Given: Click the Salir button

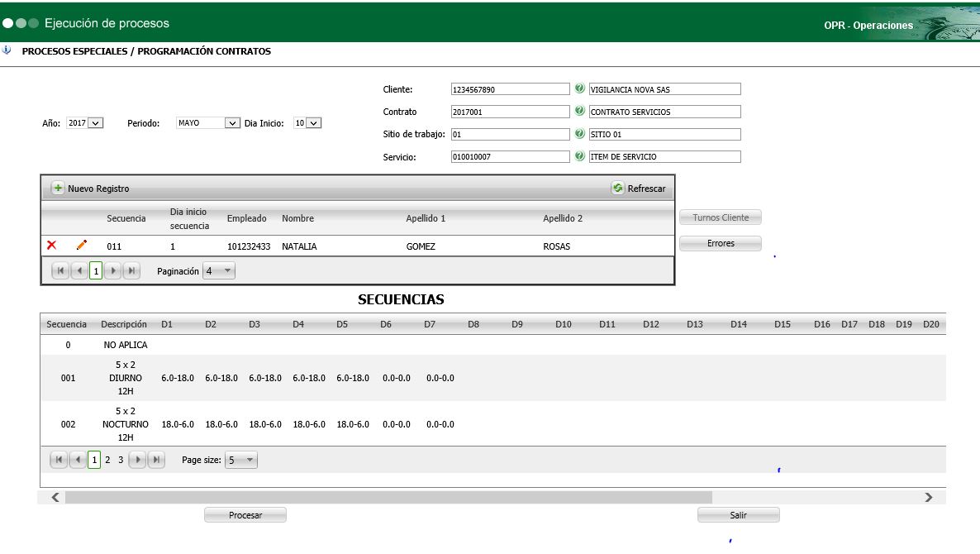Looking at the screenshot, I should click(x=738, y=515).
